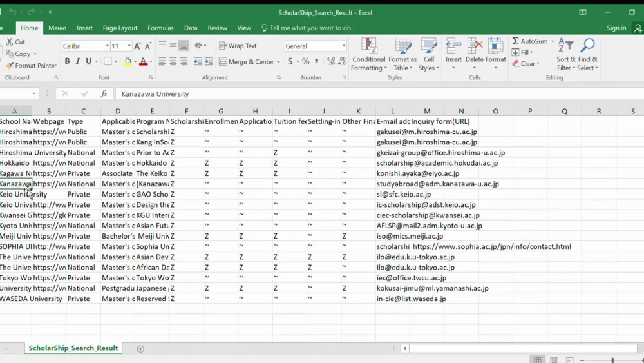Set Bottom Align for cells
This screenshot has width=644, height=363.
tap(184, 46)
